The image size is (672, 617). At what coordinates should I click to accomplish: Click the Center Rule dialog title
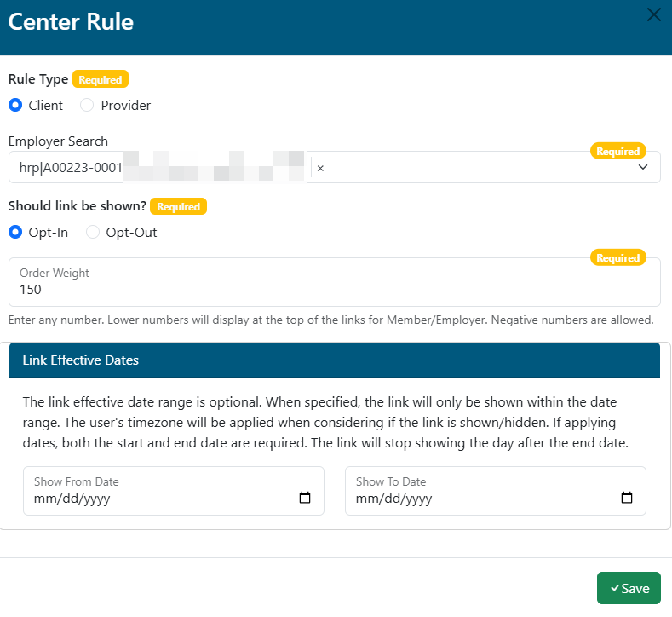pos(71,22)
